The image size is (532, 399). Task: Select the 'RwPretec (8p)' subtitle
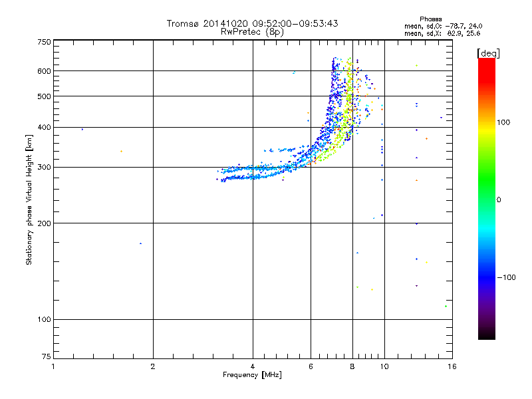tap(252, 32)
